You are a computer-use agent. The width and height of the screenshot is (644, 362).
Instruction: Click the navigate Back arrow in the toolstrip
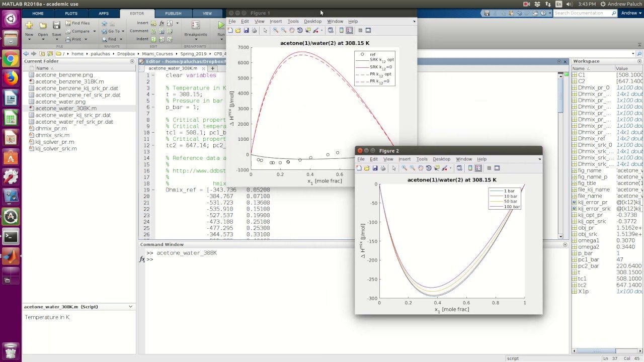point(104,23)
